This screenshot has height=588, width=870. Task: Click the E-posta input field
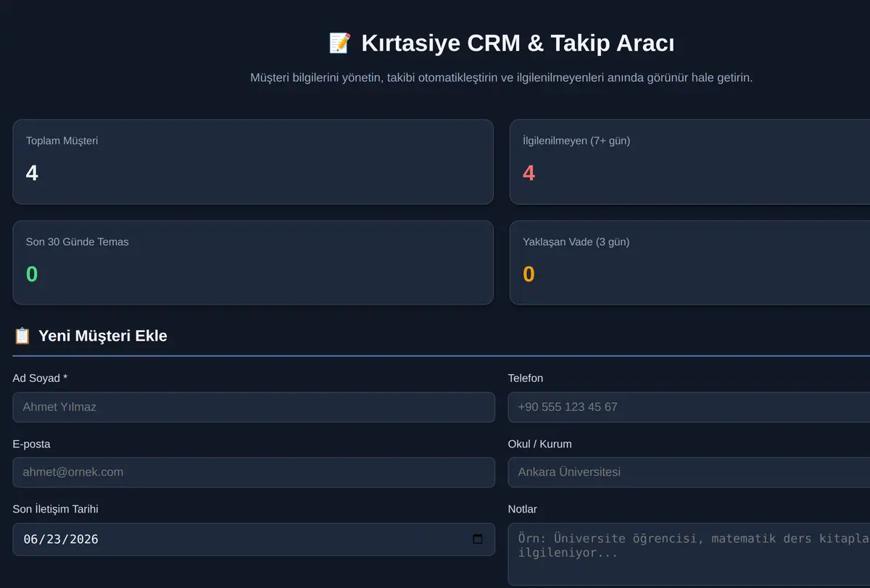point(254,472)
